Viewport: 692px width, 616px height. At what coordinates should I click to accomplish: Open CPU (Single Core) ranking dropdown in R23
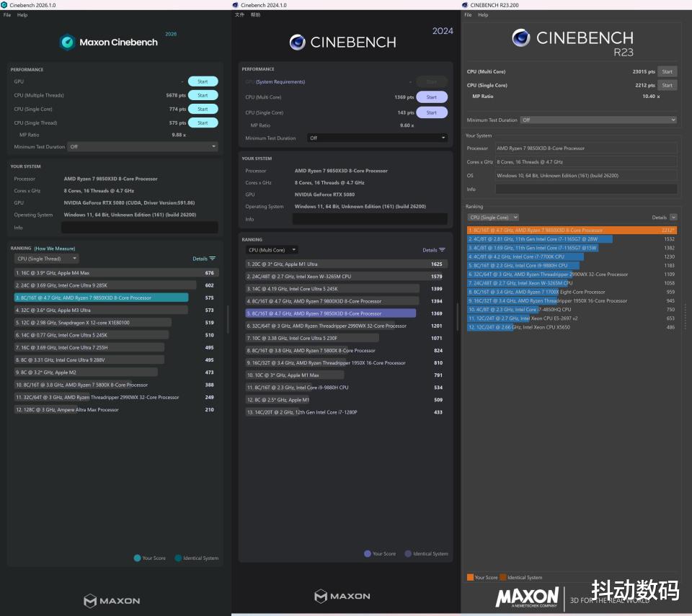(x=493, y=217)
